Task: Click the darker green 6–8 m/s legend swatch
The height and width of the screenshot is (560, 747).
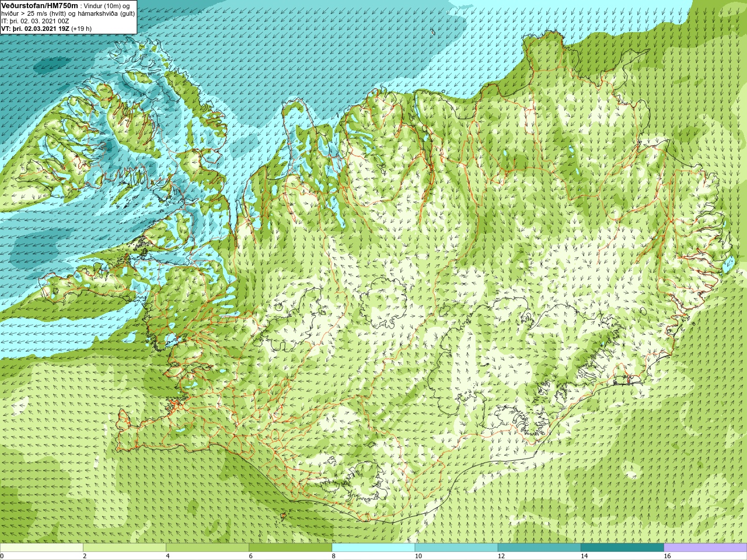Action: 290,547
